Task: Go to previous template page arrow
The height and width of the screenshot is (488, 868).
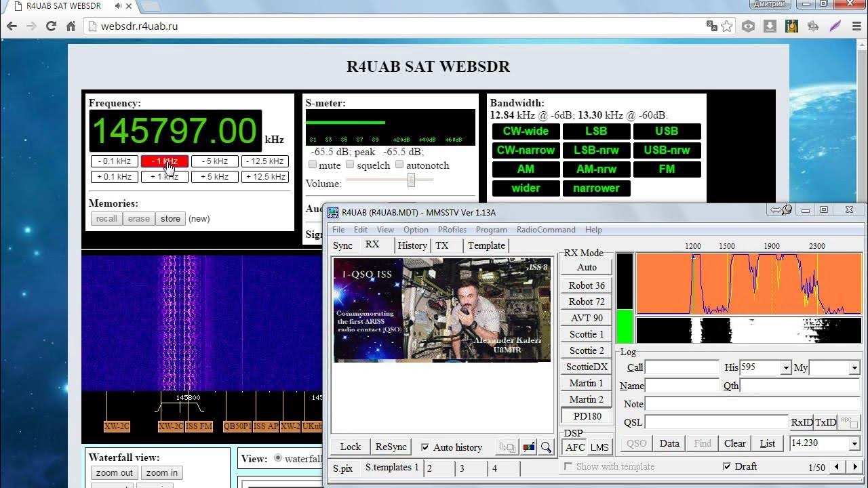Action: (837, 467)
